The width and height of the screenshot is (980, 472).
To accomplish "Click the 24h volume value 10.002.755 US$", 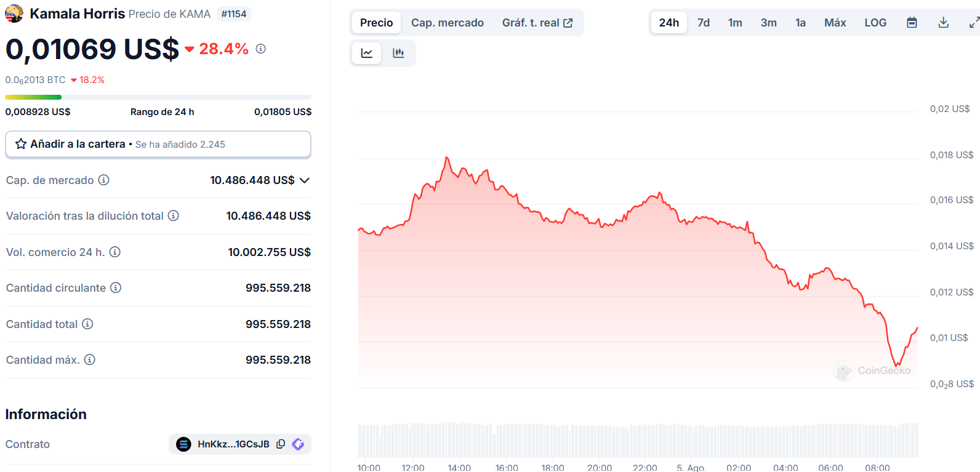I will pyautogui.click(x=269, y=252).
